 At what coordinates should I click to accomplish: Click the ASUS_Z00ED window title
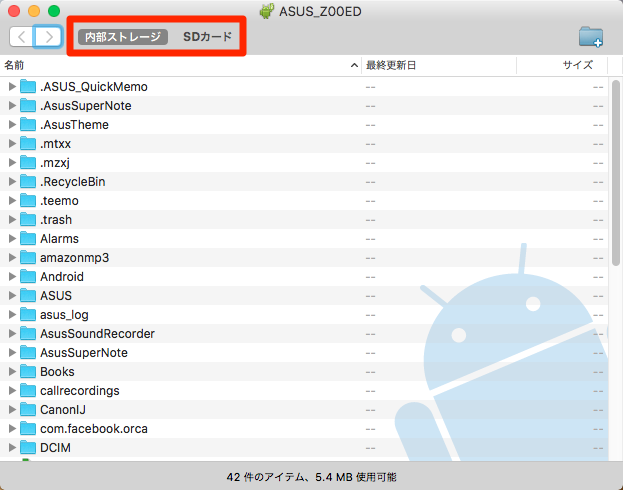(320, 12)
